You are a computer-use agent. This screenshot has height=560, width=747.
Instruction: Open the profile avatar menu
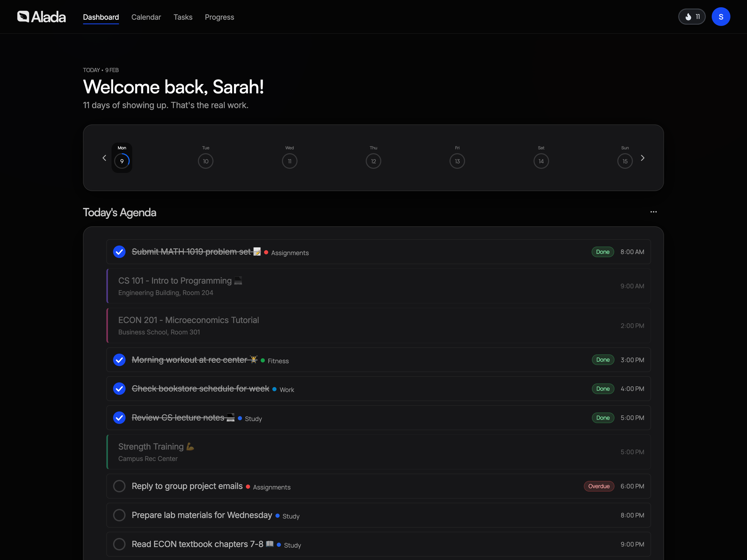coord(721,16)
